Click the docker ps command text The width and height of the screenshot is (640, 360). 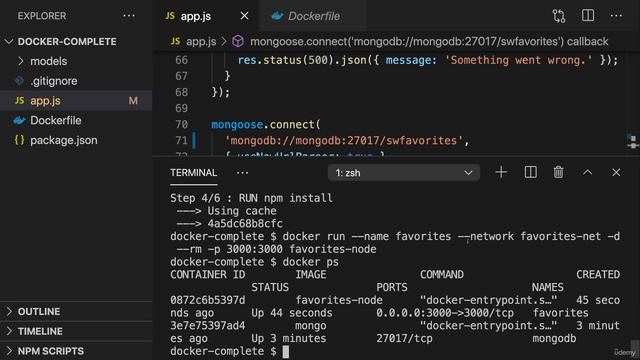(x=311, y=262)
